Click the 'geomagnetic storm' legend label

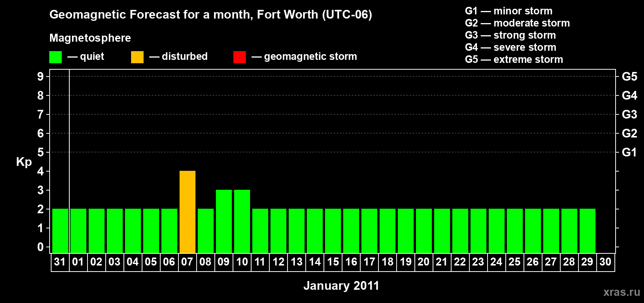[311, 57]
